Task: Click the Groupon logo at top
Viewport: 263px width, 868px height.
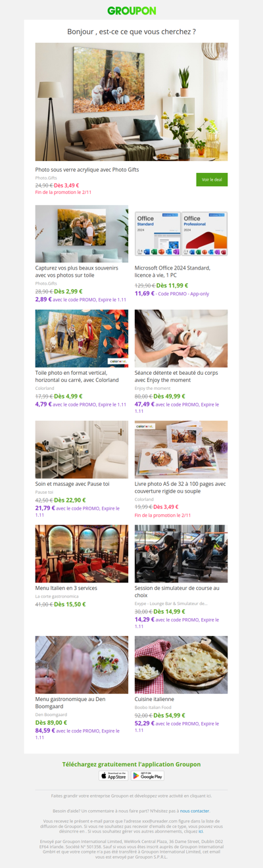Action: [131, 11]
